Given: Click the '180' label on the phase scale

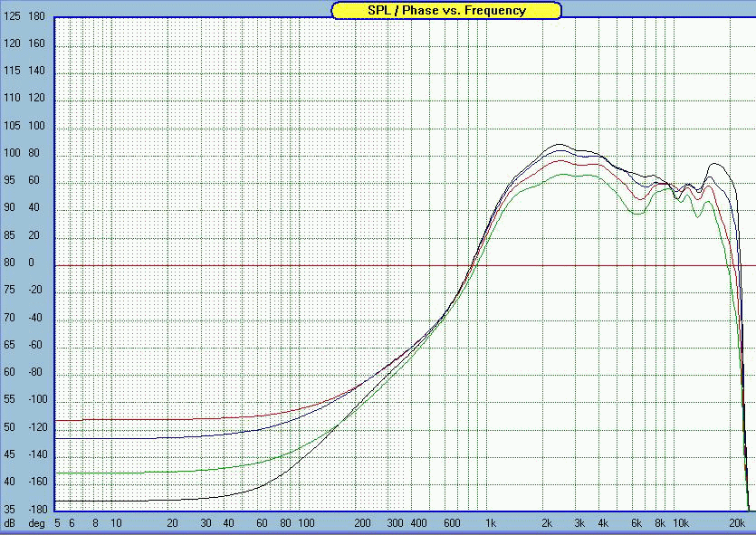Looking at the screenshot, I should [x=36, y=16].
